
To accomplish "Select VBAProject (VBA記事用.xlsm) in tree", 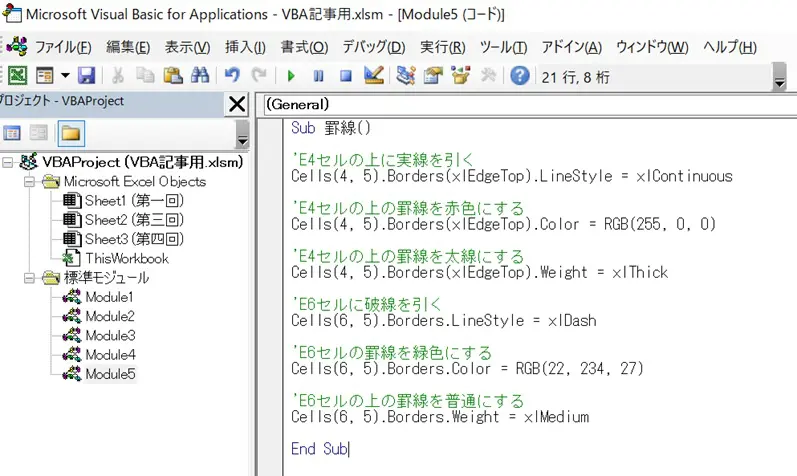I will coord(142,162).
